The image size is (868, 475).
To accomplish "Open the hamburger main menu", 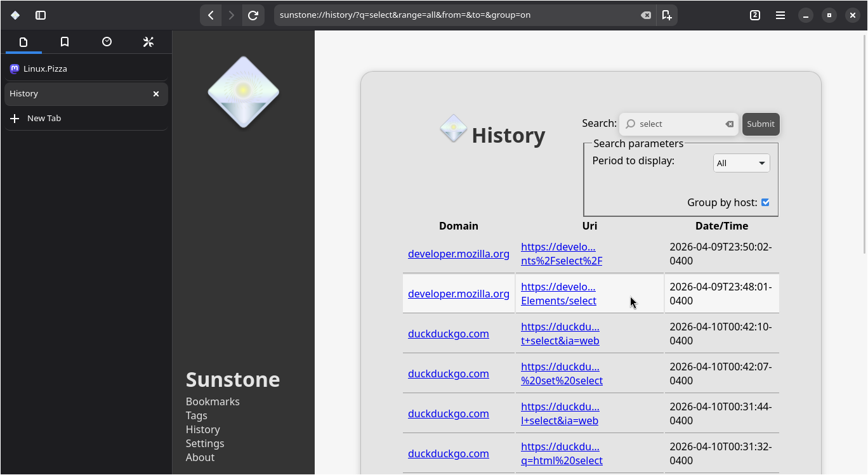I will [x=780, y=15].
